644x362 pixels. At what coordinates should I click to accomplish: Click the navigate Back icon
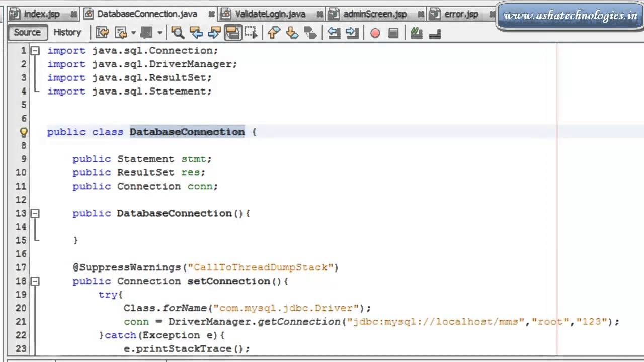(x=121, y=33)
